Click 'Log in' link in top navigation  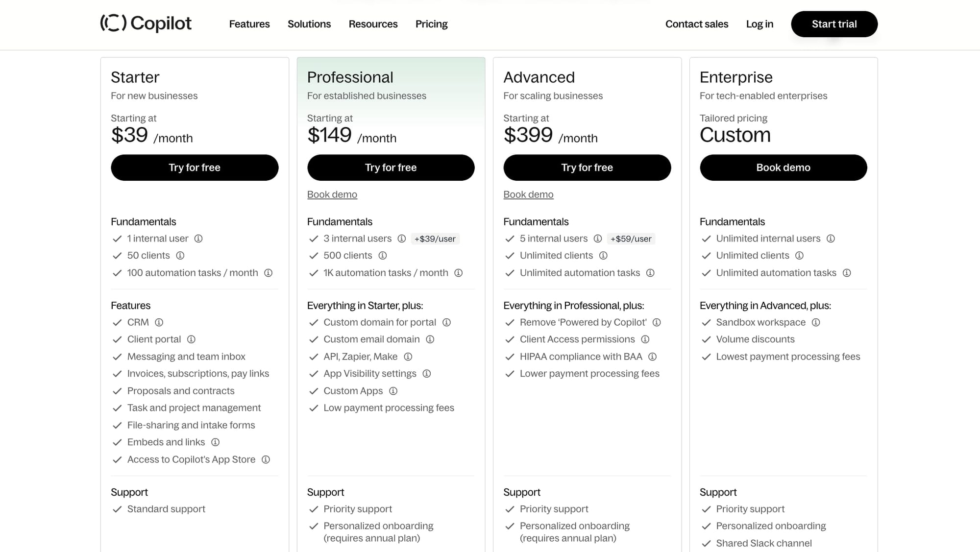[x=759, y=24]
